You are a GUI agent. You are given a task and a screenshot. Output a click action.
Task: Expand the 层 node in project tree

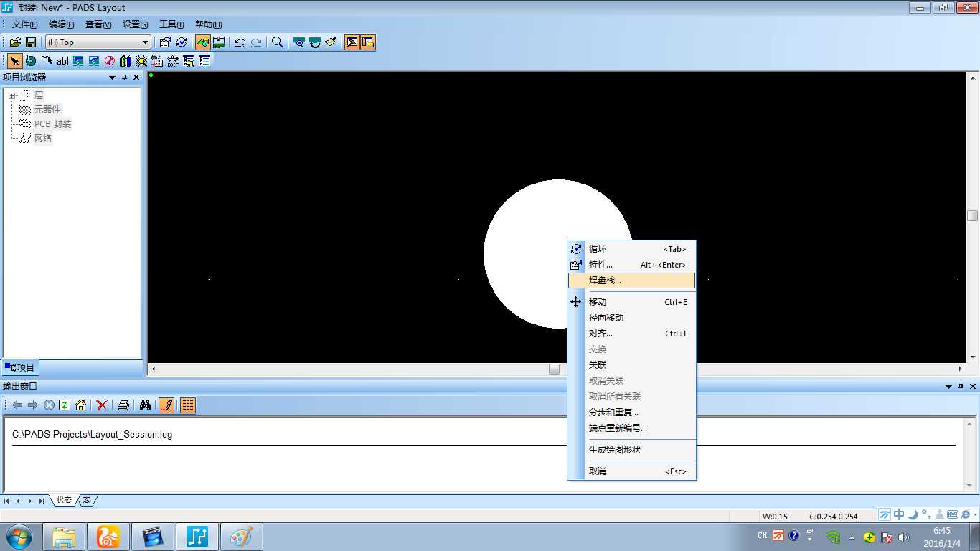tap(11, 95)
